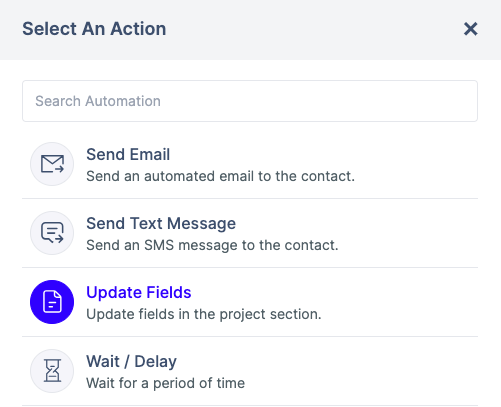The image size is (501, 407).
Task: Pick the SMS message action row
Action: (250, 233)
